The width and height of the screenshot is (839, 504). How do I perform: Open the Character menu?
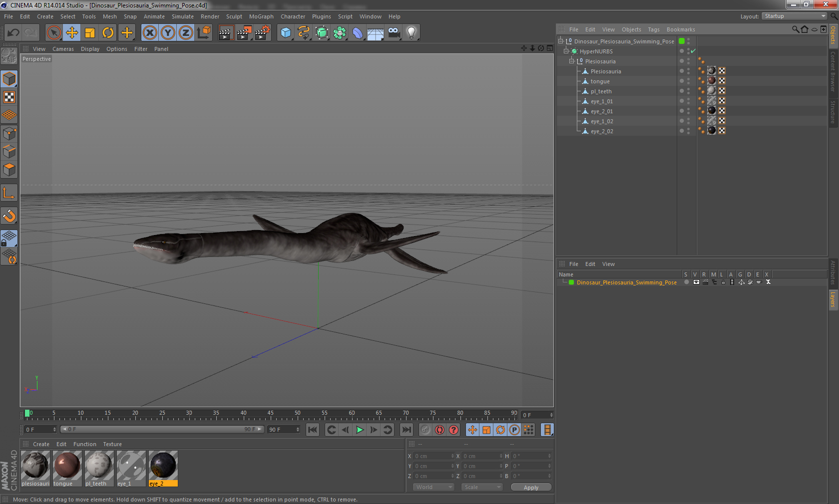(293, 16)
